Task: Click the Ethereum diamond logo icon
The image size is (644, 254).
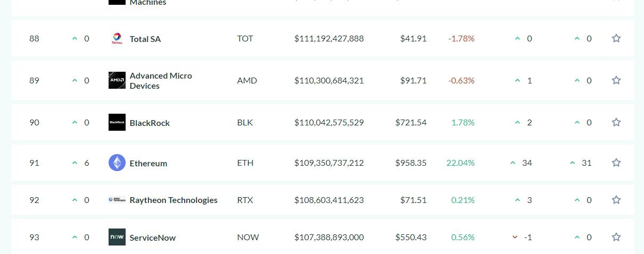Action: point(117,163)
